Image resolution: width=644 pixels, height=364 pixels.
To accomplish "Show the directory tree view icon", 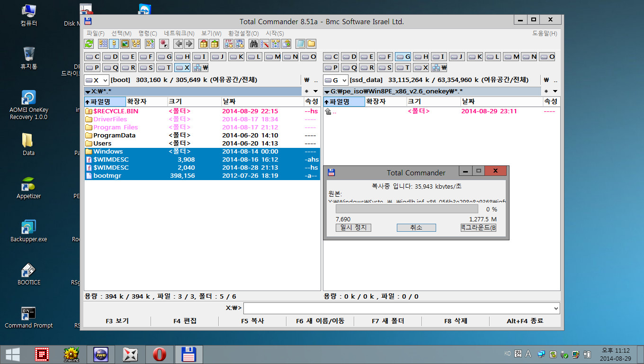I will click(x=136, y=44).
